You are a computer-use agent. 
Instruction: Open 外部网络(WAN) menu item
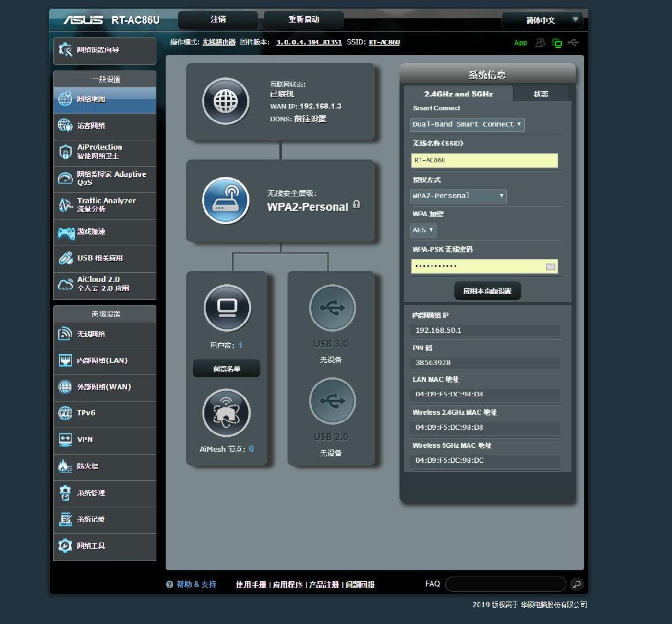(104, 387)
